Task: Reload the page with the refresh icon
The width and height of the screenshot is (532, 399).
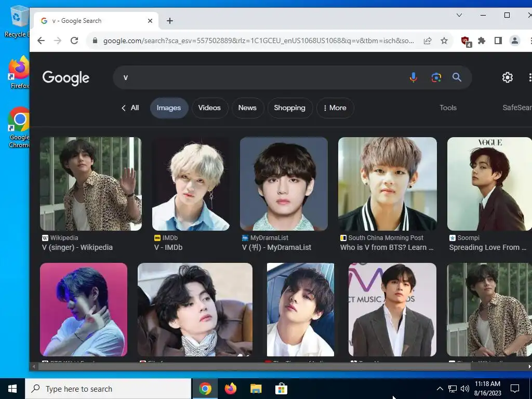Action: [74, 41]
